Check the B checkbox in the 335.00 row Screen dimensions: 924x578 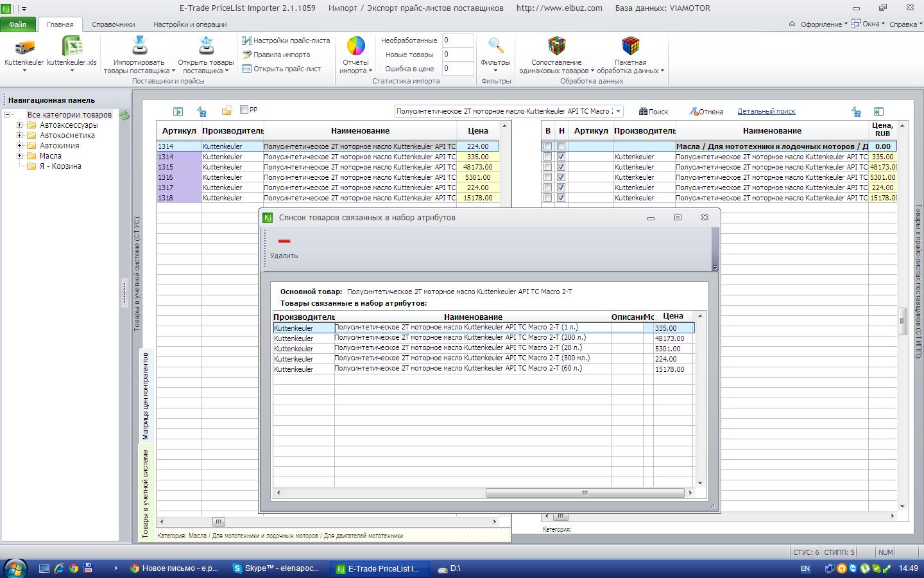(547, 157)
